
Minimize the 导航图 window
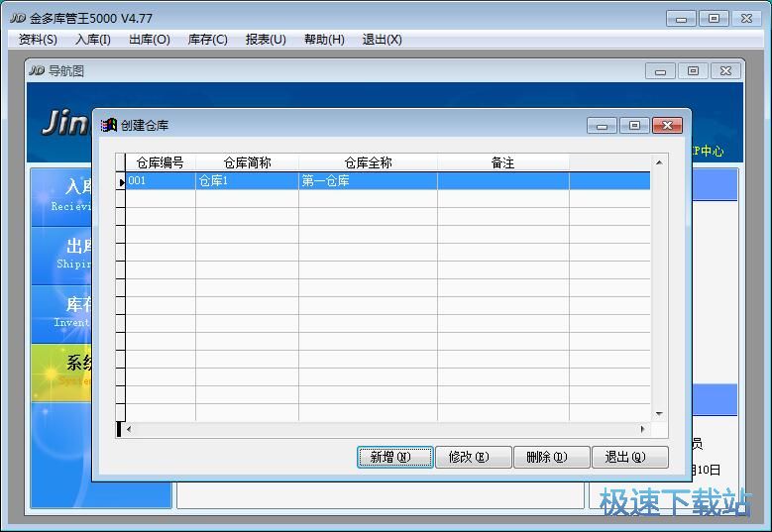tap(661, 71)
